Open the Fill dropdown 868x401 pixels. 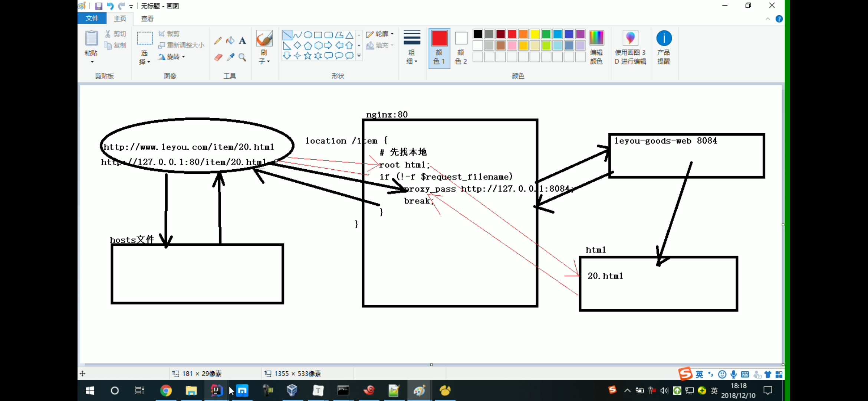tap(380, 45)
